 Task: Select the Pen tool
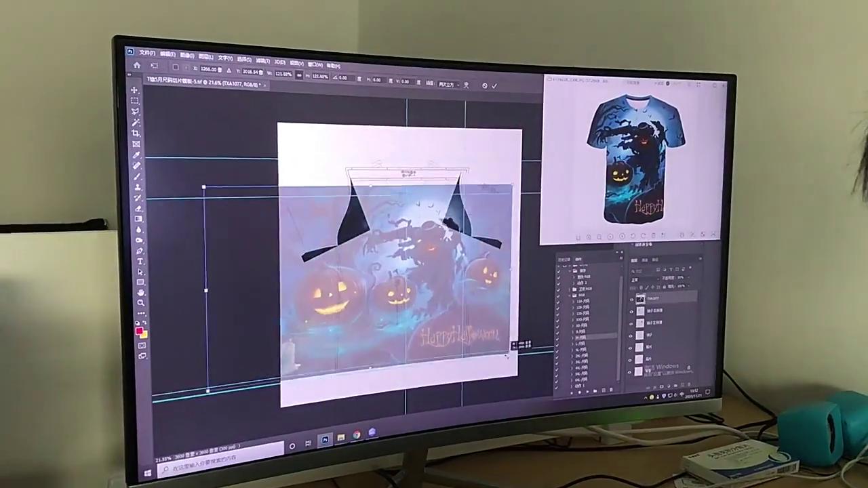click(x=140, y=251)
